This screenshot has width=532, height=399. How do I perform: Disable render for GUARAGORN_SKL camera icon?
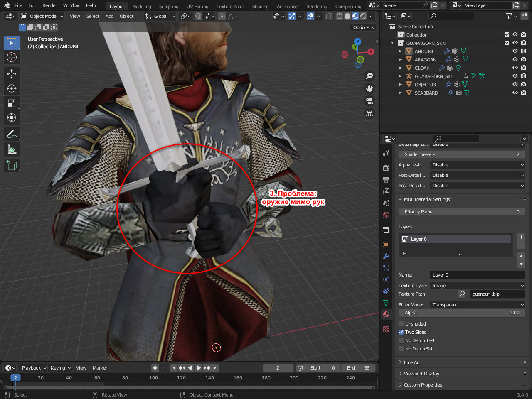click(523, 76)
